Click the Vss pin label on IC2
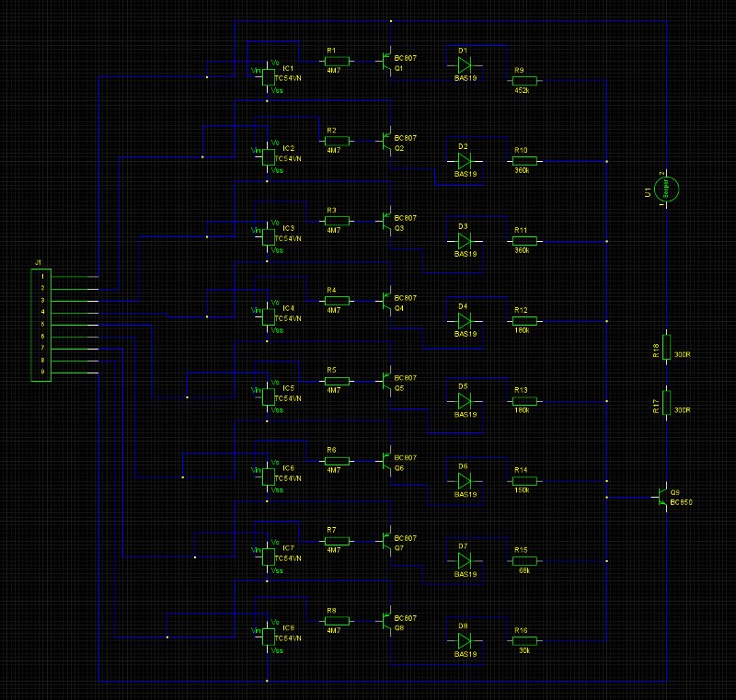Viewport: 736px width, 700px height. click(x=276, y=169)
